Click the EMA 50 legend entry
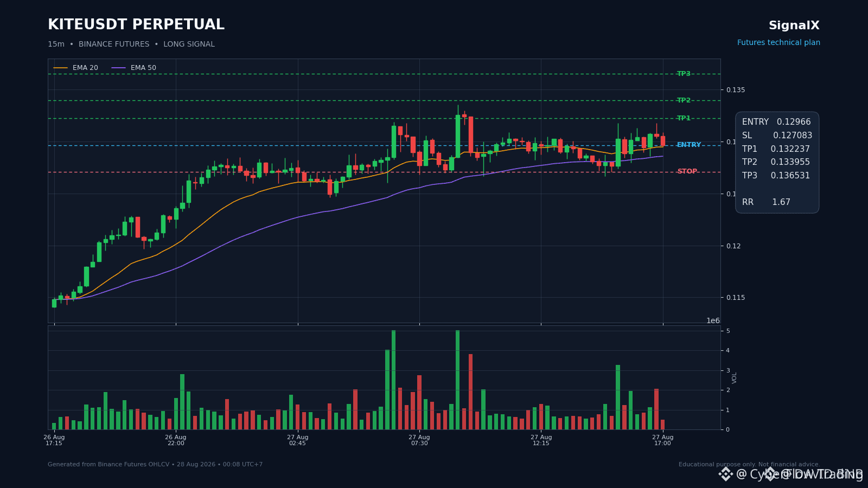 click(134, 68)
